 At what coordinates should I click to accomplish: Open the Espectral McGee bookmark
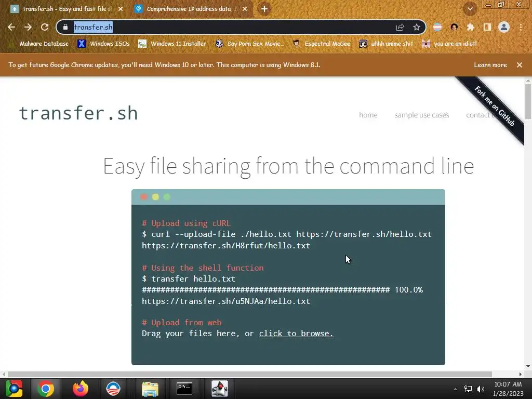pyautogui.click(x=321, y=44)
